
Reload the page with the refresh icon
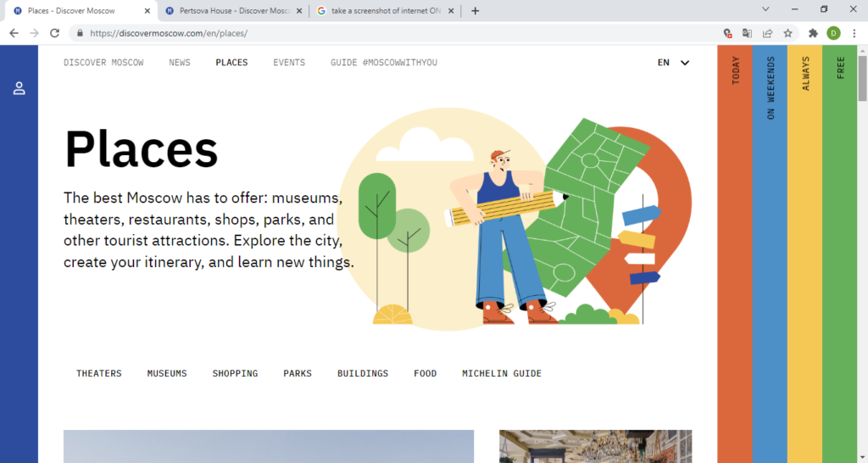[x=54, y=33]
